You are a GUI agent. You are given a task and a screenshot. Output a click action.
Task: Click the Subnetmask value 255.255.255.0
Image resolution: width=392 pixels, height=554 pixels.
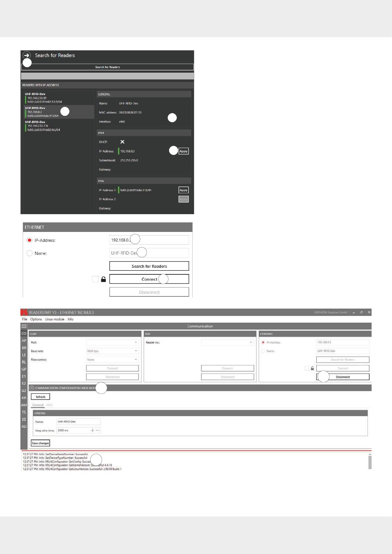pyautogui.click(x=129, y=161)
